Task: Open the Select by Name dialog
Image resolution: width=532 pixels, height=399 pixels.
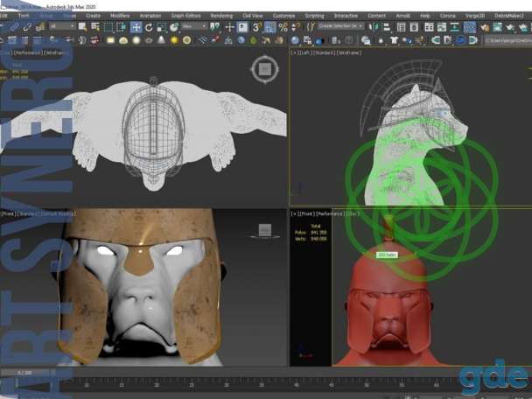Action: pyautogui.click(x=95, y=27)
